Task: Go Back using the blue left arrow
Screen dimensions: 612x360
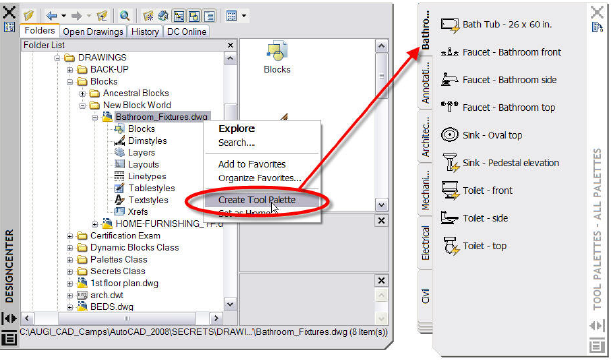Action: [x=52, y=16]
